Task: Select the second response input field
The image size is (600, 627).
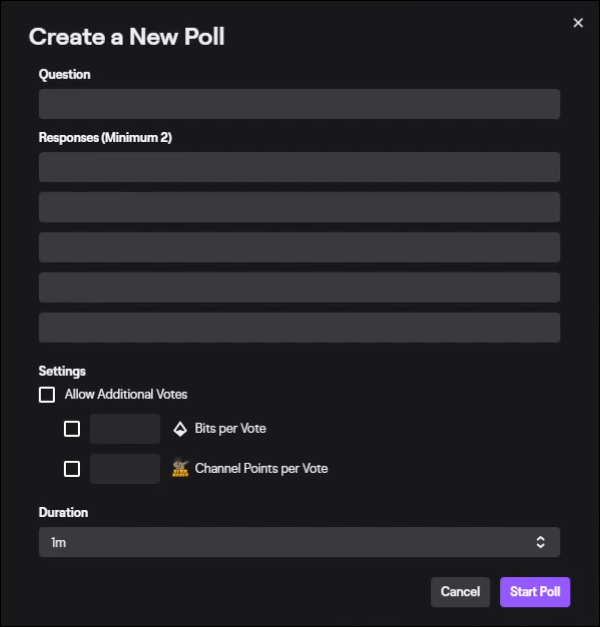Action: (299, 207)
